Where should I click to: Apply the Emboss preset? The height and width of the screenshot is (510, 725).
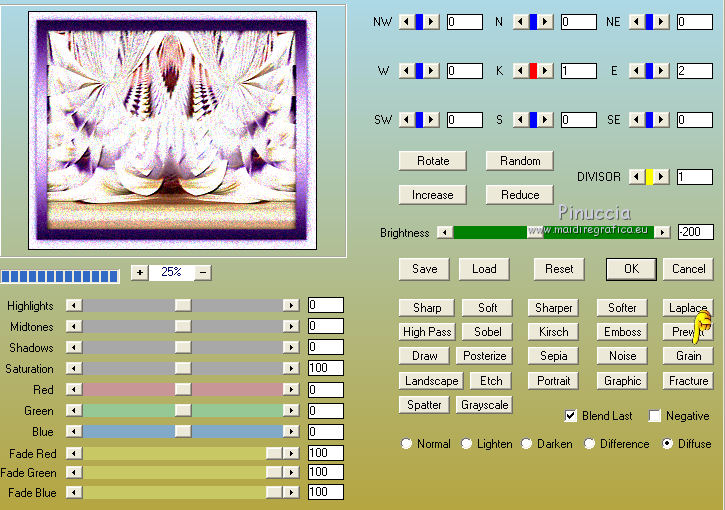click(622, 332)
